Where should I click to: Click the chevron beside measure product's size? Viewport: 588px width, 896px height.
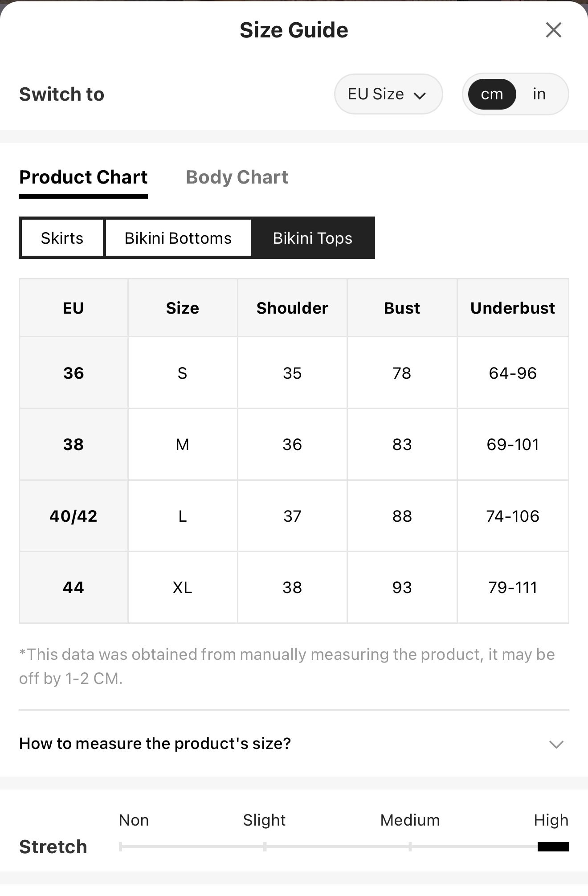point(556,744)
